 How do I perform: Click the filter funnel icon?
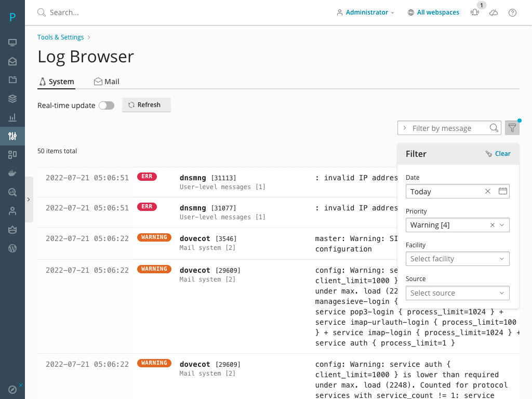tap(512, 128)
